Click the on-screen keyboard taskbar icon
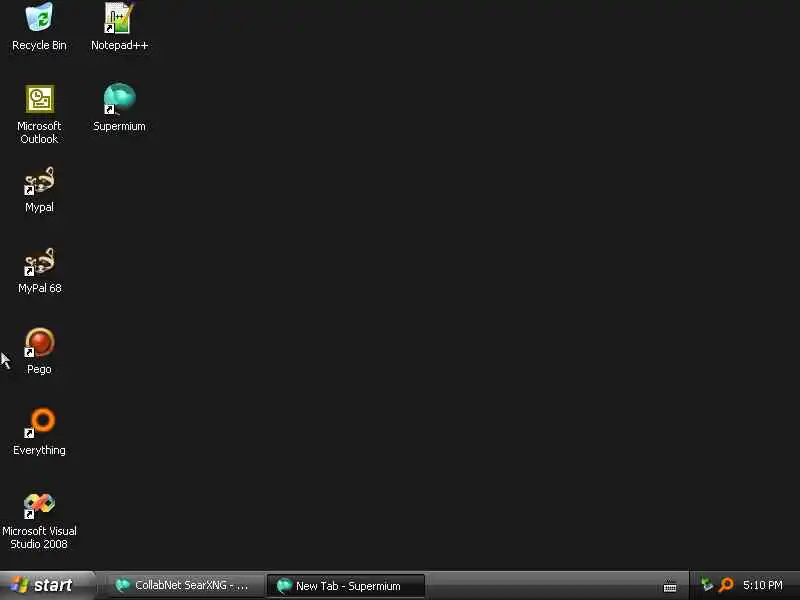This screenshot has height=600, width=800. point(670,587)
